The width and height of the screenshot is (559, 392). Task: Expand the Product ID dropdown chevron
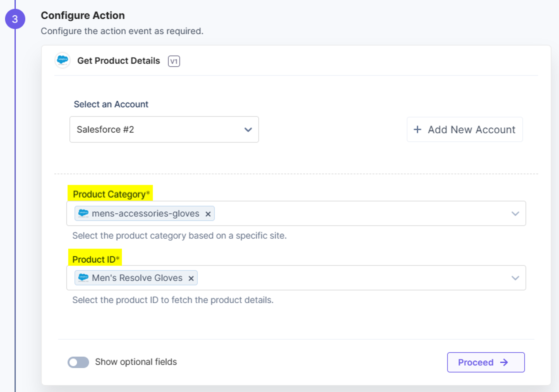(x=515, y=278)
